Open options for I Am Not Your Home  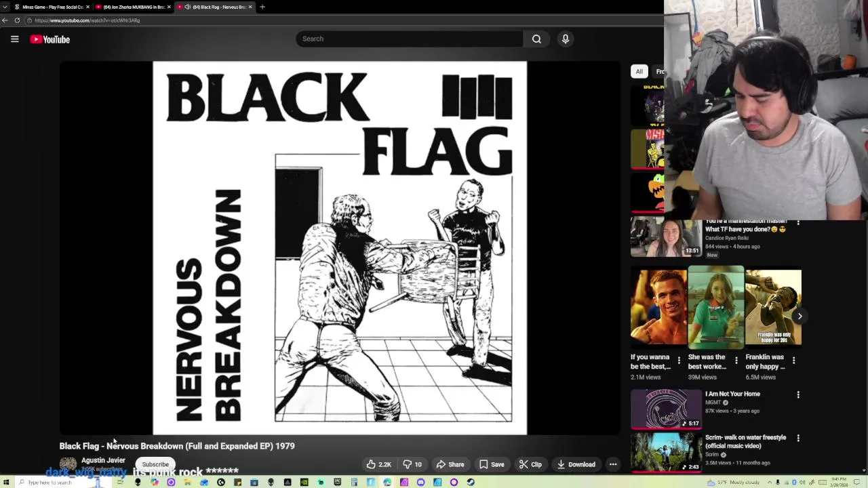click(798, 394)
